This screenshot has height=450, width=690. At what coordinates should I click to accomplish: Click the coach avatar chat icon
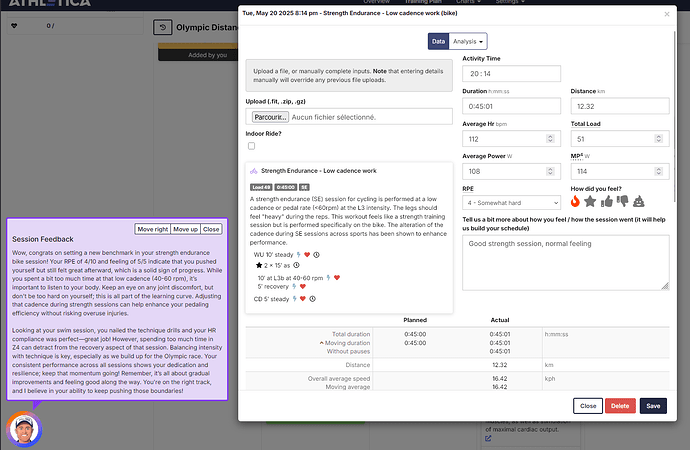pyautogui.click(x=24, y=429)
